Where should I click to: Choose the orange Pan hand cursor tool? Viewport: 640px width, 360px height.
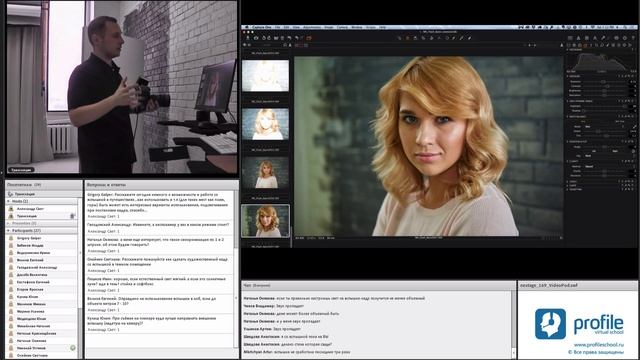407,38
